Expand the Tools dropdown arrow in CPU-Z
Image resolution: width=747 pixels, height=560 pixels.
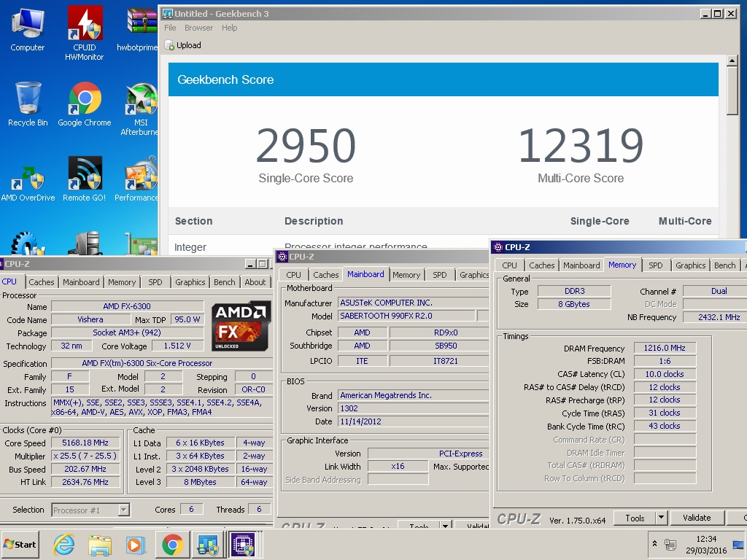click(x=661, y=518)
